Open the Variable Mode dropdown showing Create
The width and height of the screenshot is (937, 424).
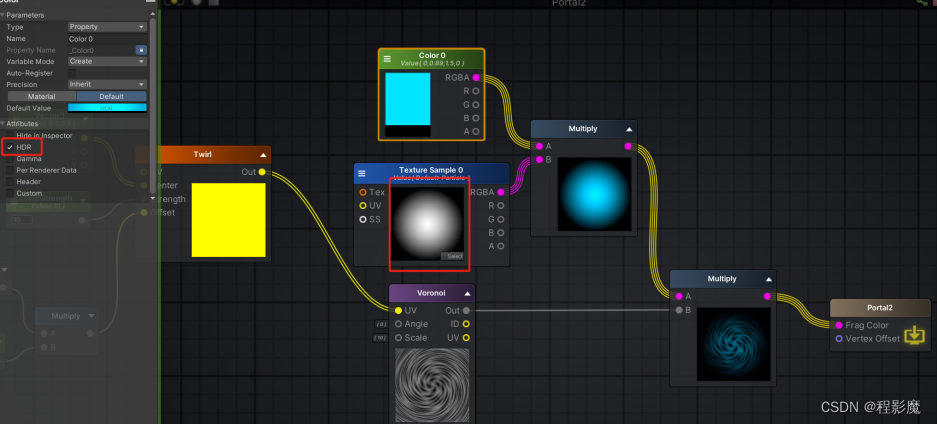click(x=107, y=62)
